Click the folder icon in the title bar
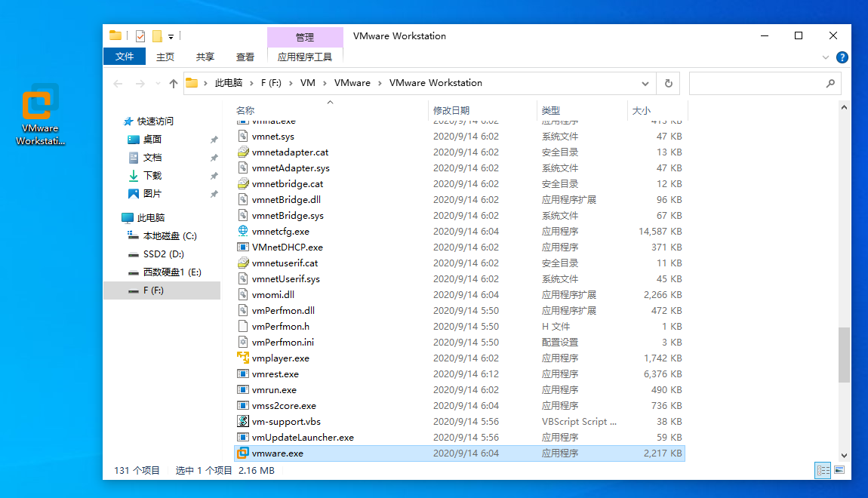Screen dimensions: 868x498 pyautogui.click(x=115, y=36)
